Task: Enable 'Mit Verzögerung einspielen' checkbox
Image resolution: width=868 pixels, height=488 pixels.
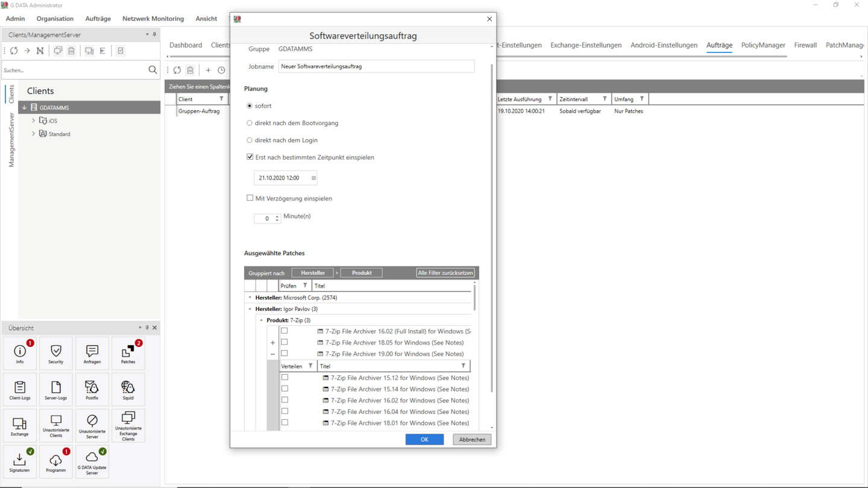Action: click(x=250, y=198)
